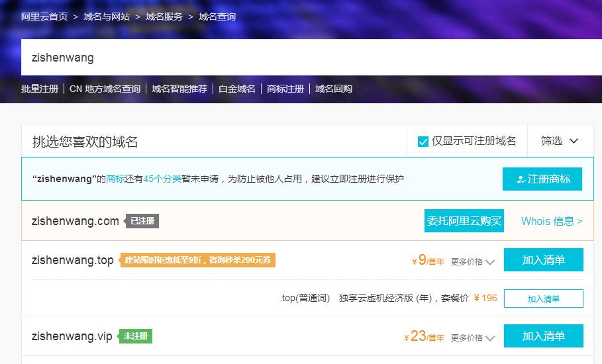This screenshot has height=364, width=602.
Task: Toggle 仅显示可注册域名 checkbox
Action: click(x=423, y=142)
